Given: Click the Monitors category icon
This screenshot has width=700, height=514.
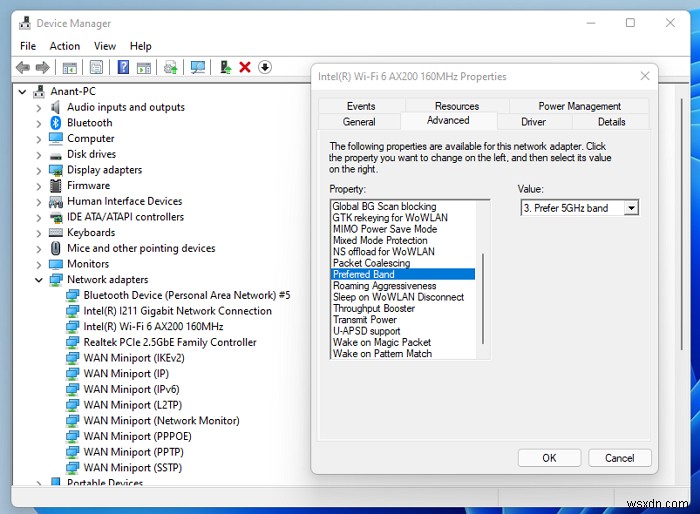Looking at the screenshot, I should point(55,264).
